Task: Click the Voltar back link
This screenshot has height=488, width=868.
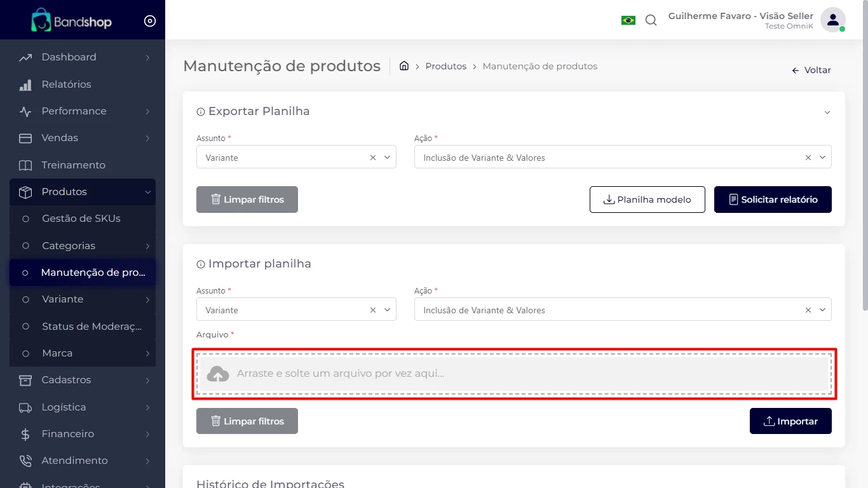Action: click(x=811, y=71)
